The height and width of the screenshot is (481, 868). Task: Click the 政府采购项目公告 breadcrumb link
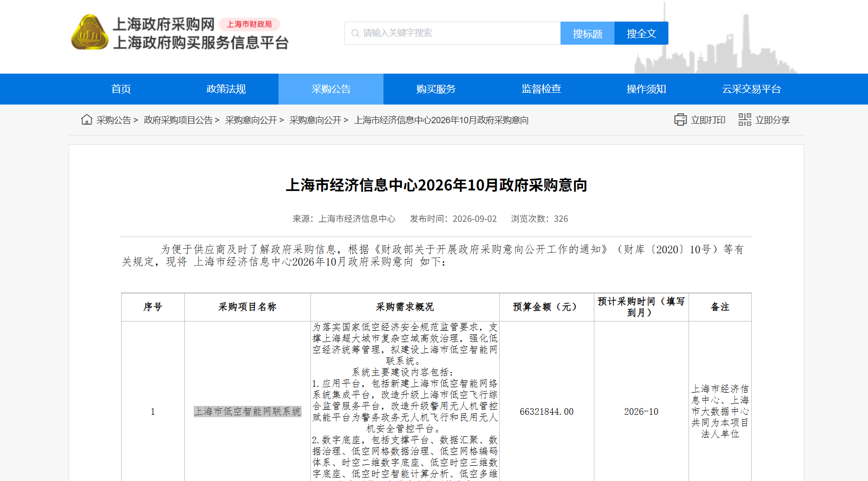click(x=178, y=120)
